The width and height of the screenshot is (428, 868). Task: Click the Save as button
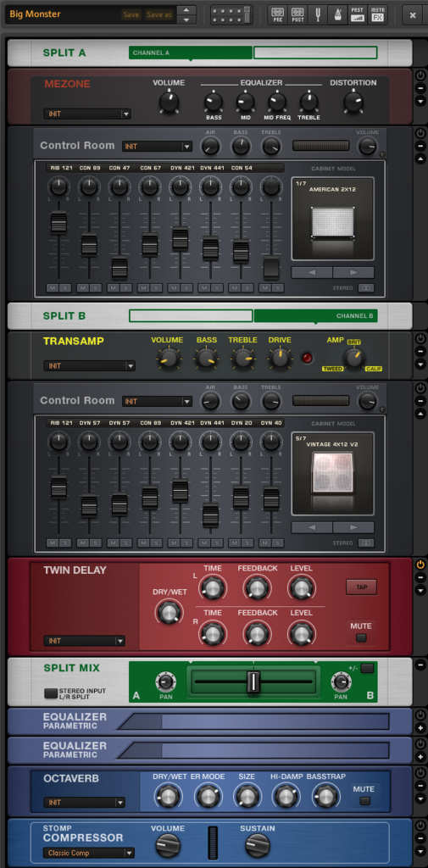158,15
